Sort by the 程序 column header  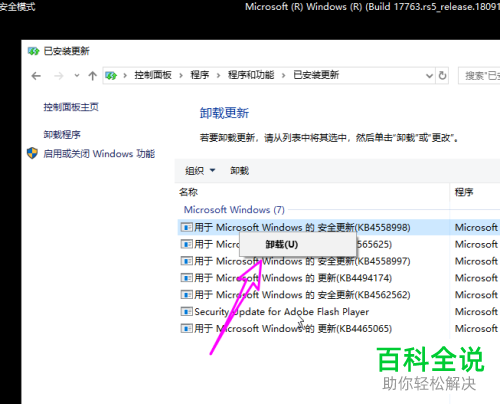(464, 192)
